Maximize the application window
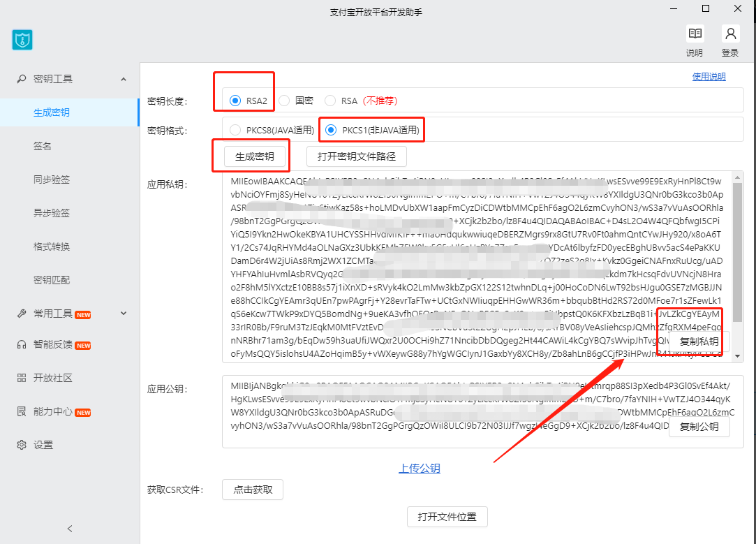 pyautogui.click(x=705, y=8)
